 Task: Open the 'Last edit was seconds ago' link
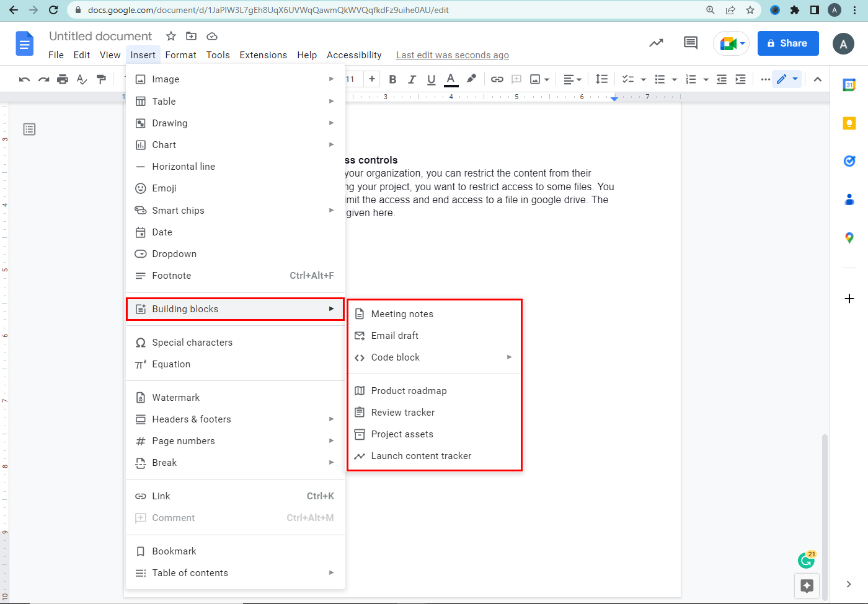pyautogui.click(x=452, y=55)
